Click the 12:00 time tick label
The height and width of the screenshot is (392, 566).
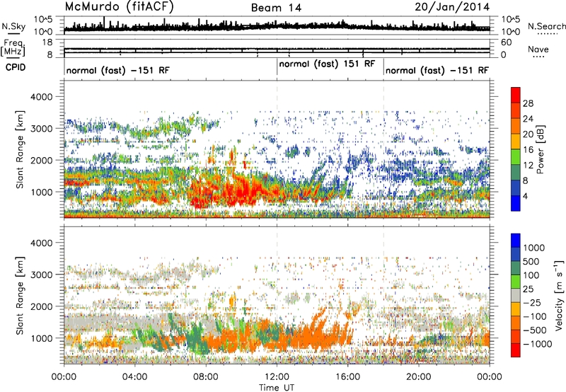(x=277, y=377)
